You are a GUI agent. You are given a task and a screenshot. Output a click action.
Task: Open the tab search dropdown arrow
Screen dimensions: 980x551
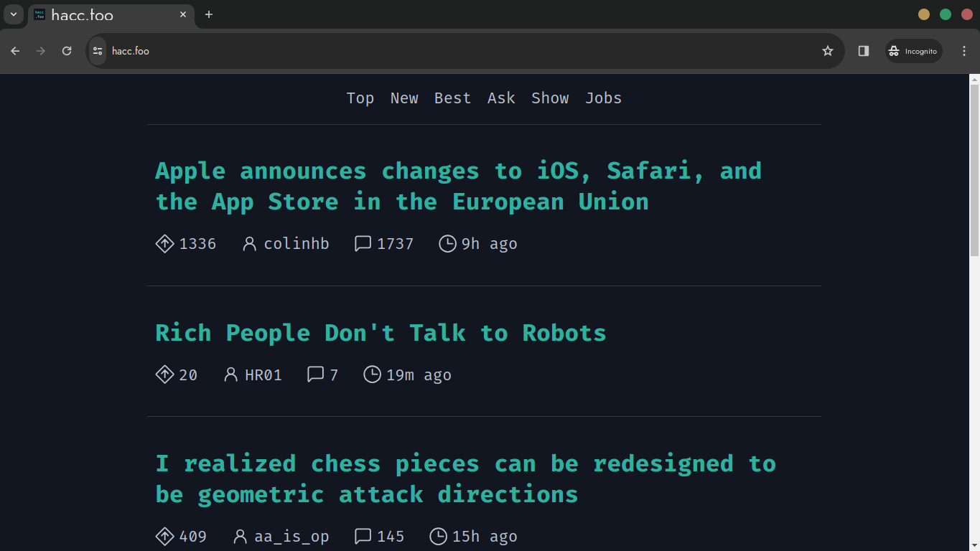(x=13, y=14)
